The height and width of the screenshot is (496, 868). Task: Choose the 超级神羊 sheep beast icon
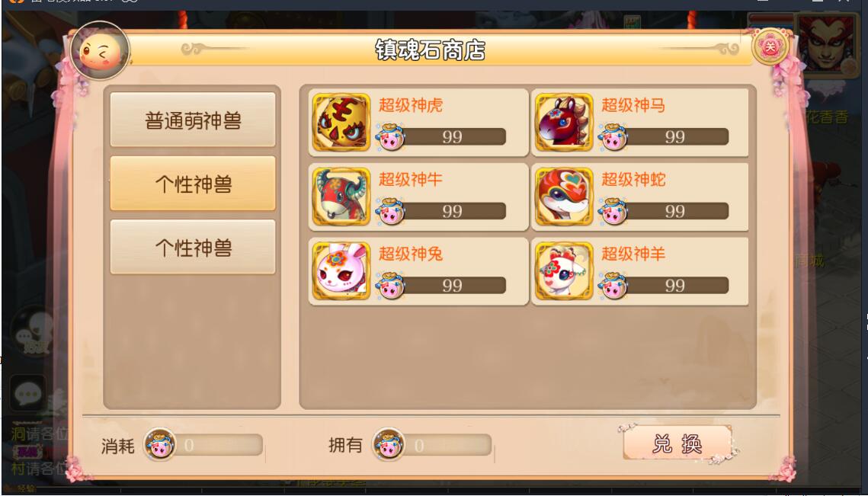pyautogui.click(x=564, y=270)
